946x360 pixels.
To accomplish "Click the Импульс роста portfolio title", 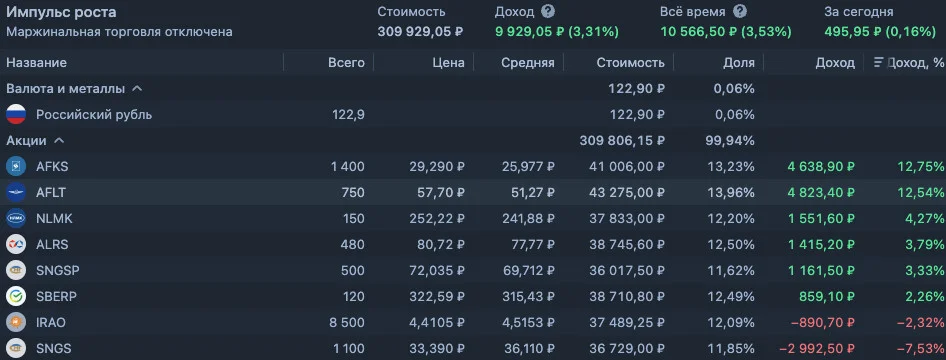I will click(62, 12).
